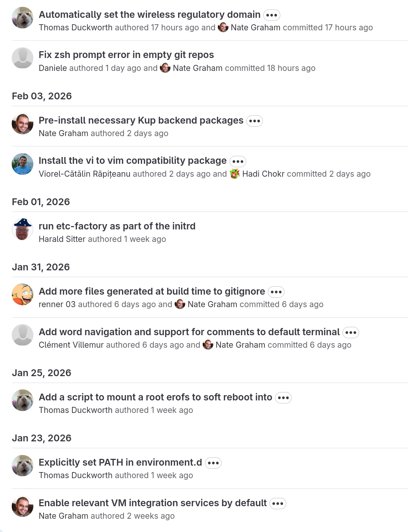Viewport: 408px width, 532px height.
Task: Open commit 'Fix zsh prompt error in empty git repos'
Action: click(126, 55)
